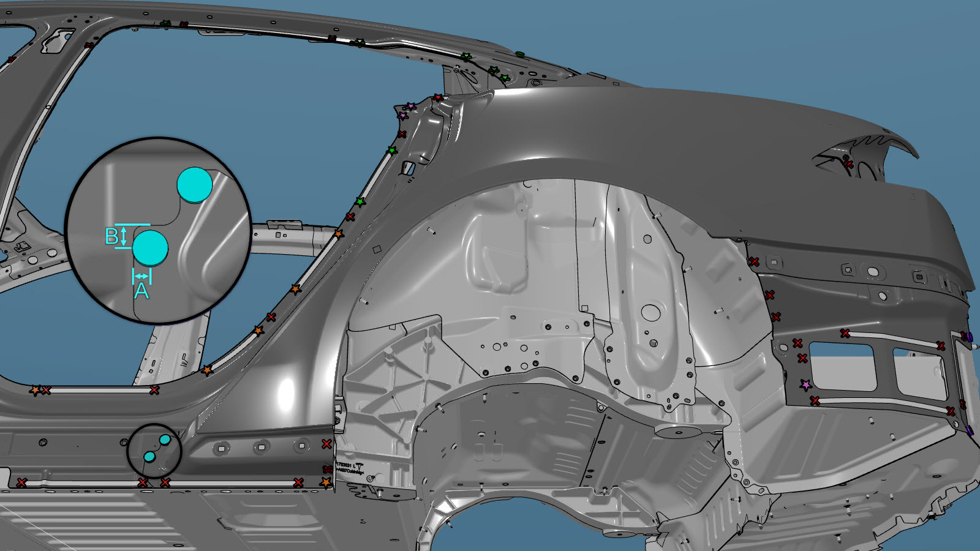
Task: Click the purple fastener at rear panel top-right
Action: [x=969, y=337]
